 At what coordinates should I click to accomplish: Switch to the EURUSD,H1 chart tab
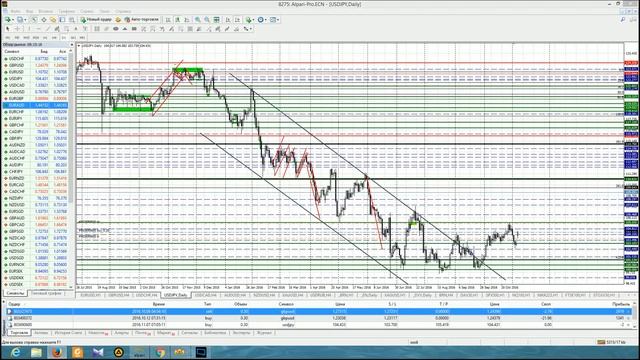pos(91,295)
